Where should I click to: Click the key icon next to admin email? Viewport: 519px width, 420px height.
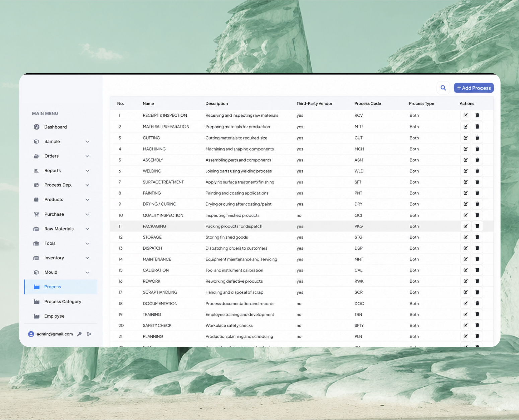coord(79,334)
